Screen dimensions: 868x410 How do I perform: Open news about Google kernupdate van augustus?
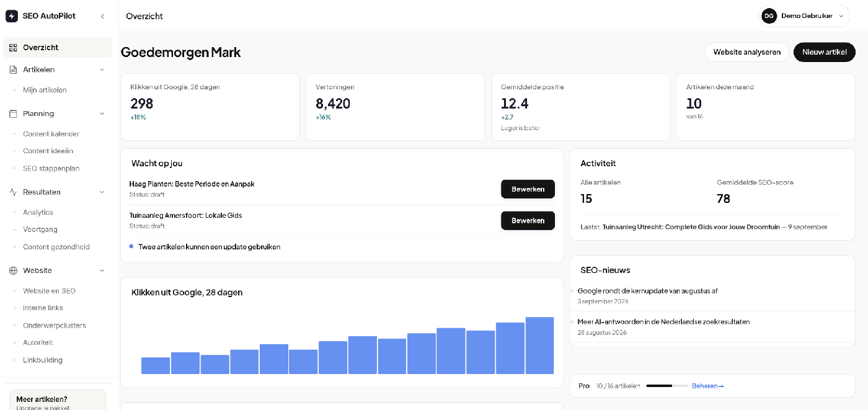647,291
